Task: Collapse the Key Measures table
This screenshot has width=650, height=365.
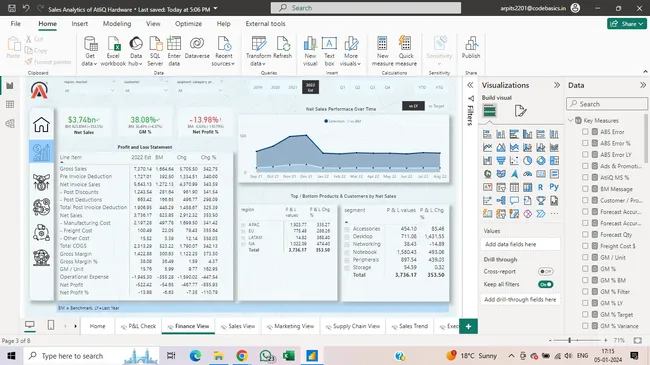Action: pos(571,120)
